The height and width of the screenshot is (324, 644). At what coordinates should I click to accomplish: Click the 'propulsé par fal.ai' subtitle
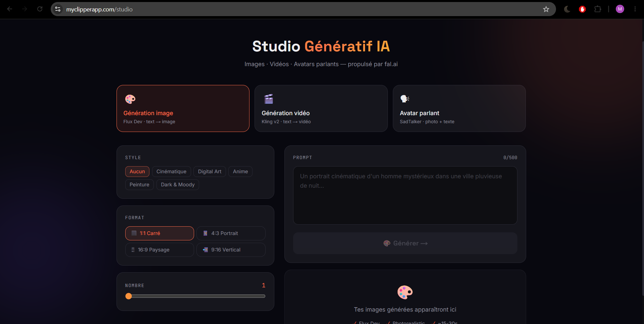[x=373, y=64]
